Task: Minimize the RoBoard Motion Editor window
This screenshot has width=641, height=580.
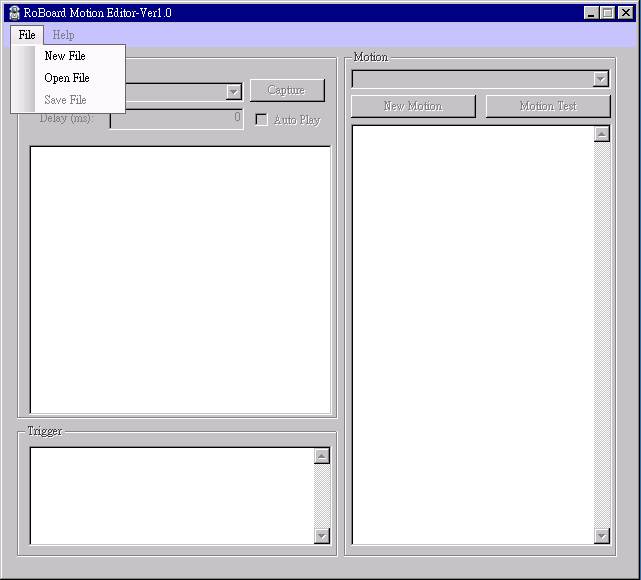Action: (591, 13)
